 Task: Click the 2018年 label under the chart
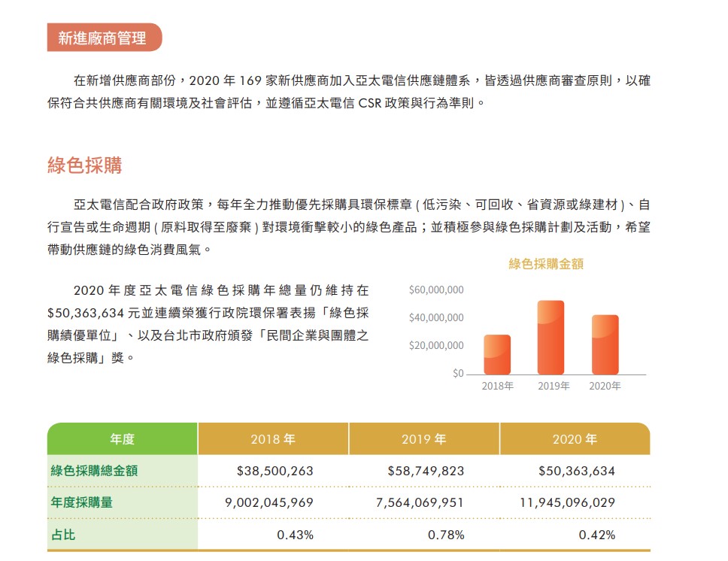click(x=497, y=386)
